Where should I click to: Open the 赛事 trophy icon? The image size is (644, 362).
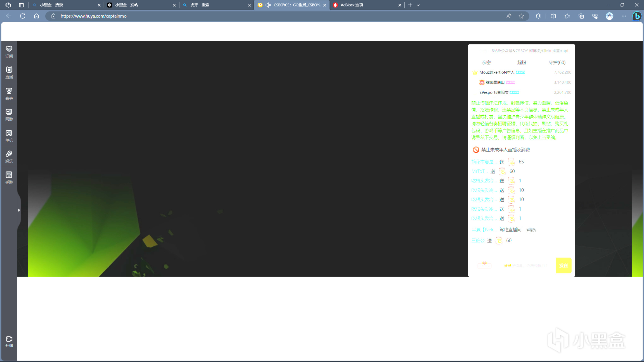point(9,91)
